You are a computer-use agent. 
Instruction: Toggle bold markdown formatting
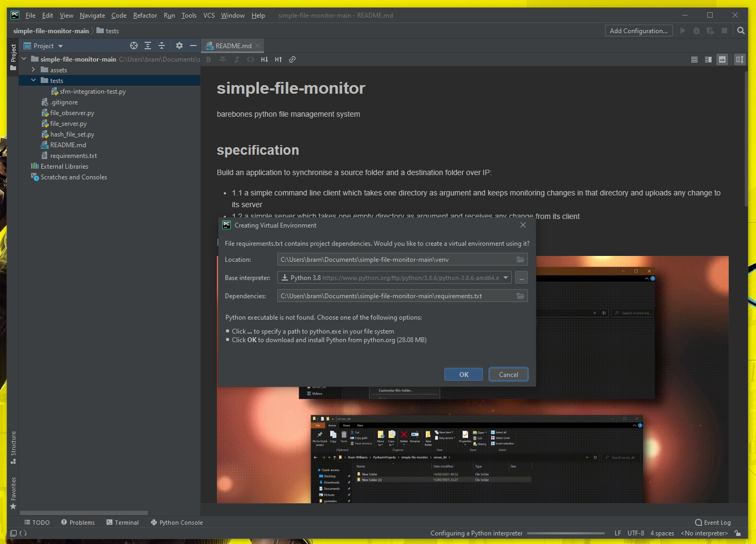209,59
